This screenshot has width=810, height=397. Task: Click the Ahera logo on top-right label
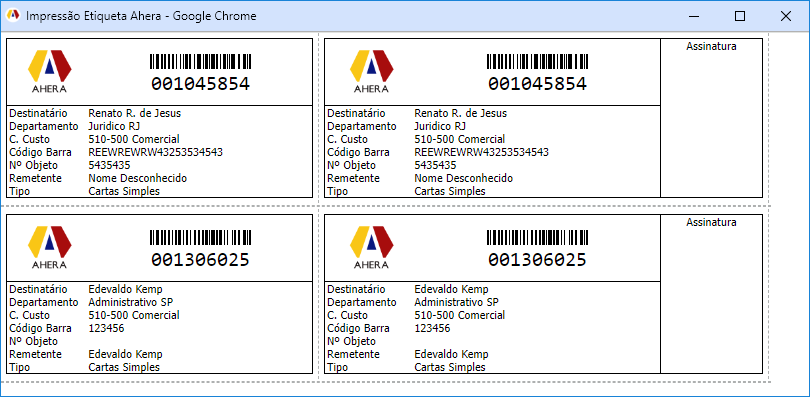click(372, 71)
